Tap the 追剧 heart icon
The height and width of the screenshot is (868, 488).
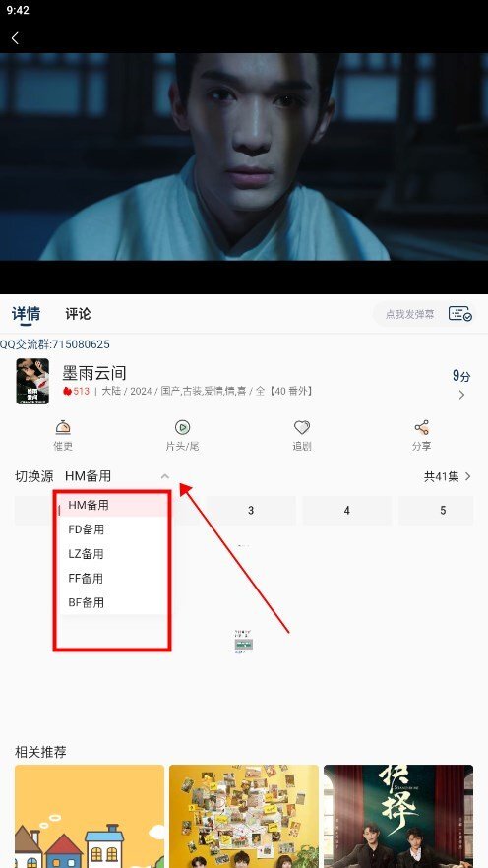[301, 427]
